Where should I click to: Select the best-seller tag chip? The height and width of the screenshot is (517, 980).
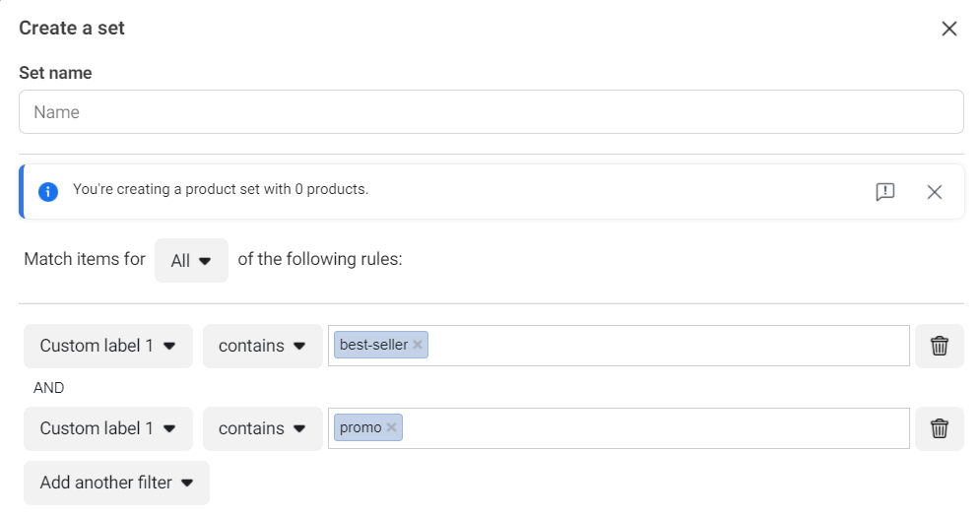(x=373, y=345)
